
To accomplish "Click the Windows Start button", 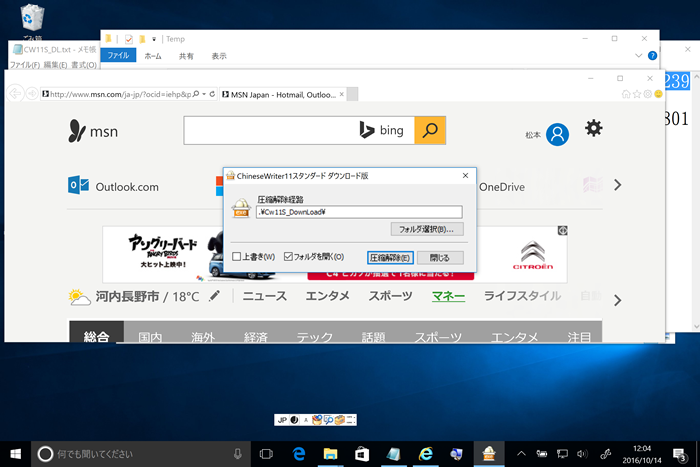I will [15, 454].
